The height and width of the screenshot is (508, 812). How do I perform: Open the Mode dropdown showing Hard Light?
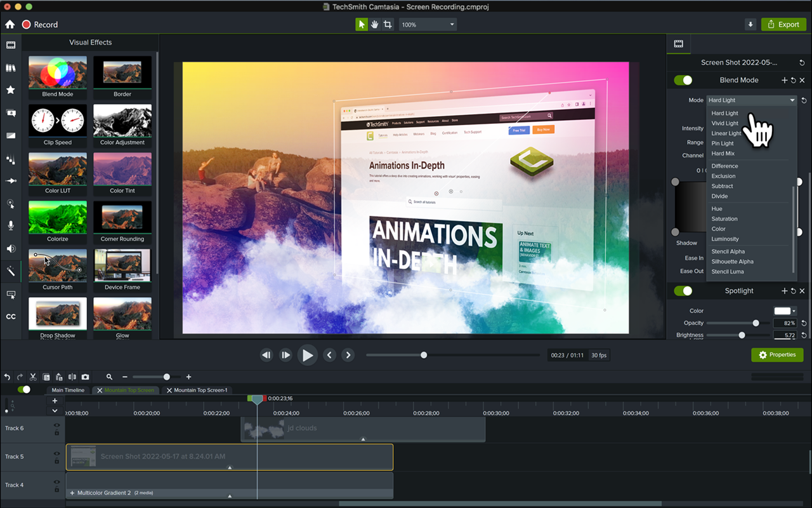[x=752, y=100]
